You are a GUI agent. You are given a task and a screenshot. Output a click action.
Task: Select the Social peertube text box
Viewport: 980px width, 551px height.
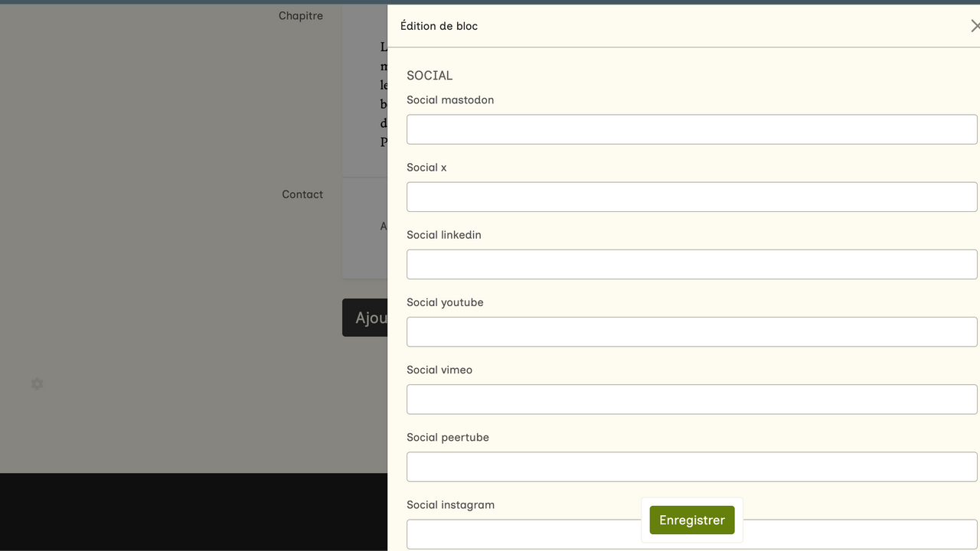click(691, 466)
